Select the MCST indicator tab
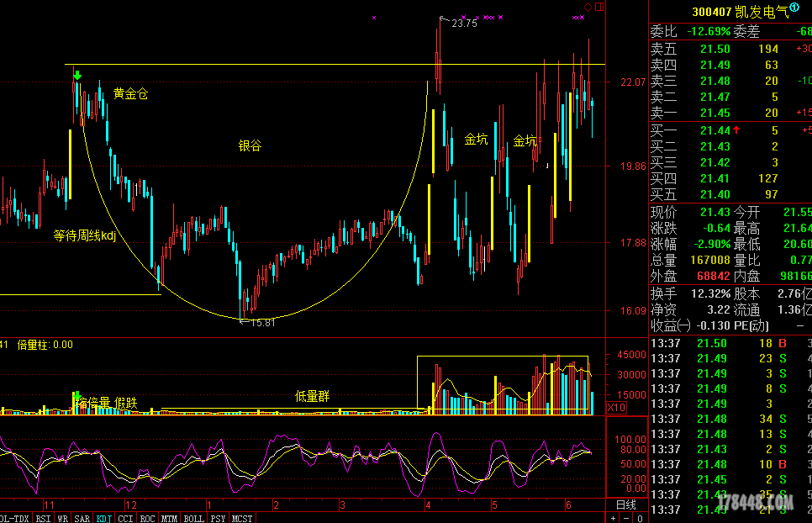Screen dimensions: 812x523 242,518
